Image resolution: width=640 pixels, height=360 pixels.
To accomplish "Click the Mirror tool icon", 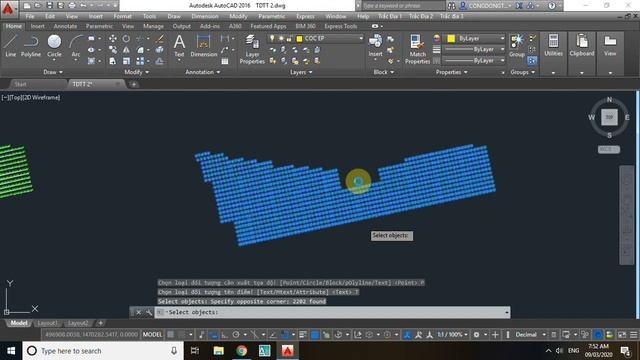I will pos(126,50).
